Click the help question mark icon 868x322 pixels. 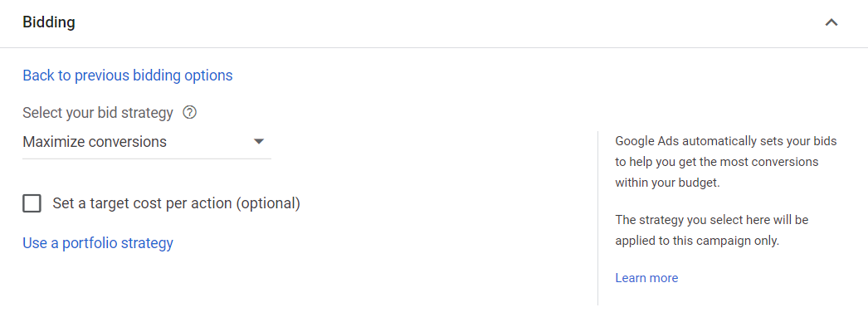(x=189, y=113)
